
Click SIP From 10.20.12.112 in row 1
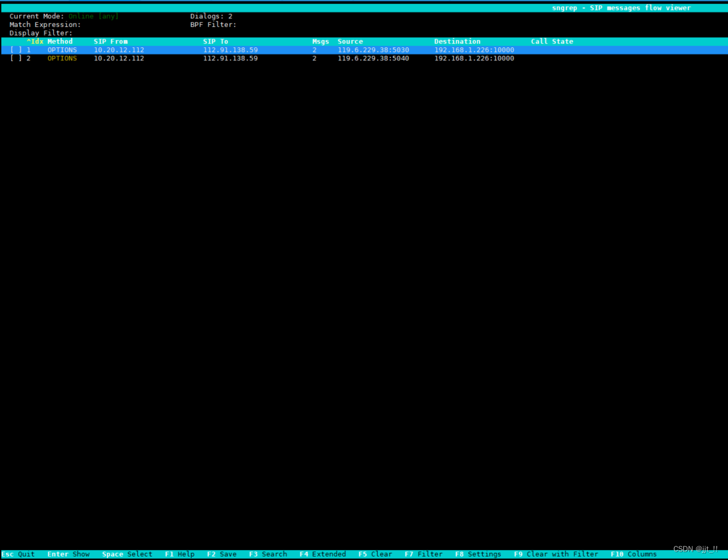click(x=119, y=50)
